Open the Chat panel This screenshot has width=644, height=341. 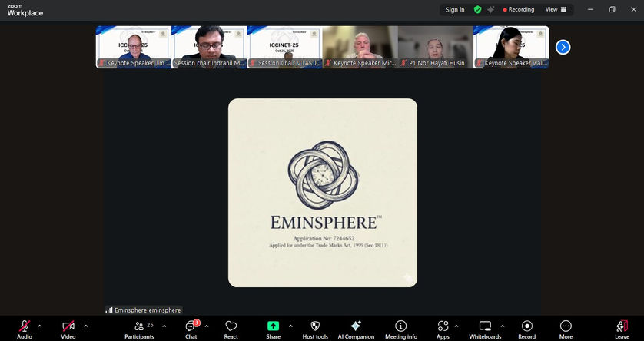(191, 329)
